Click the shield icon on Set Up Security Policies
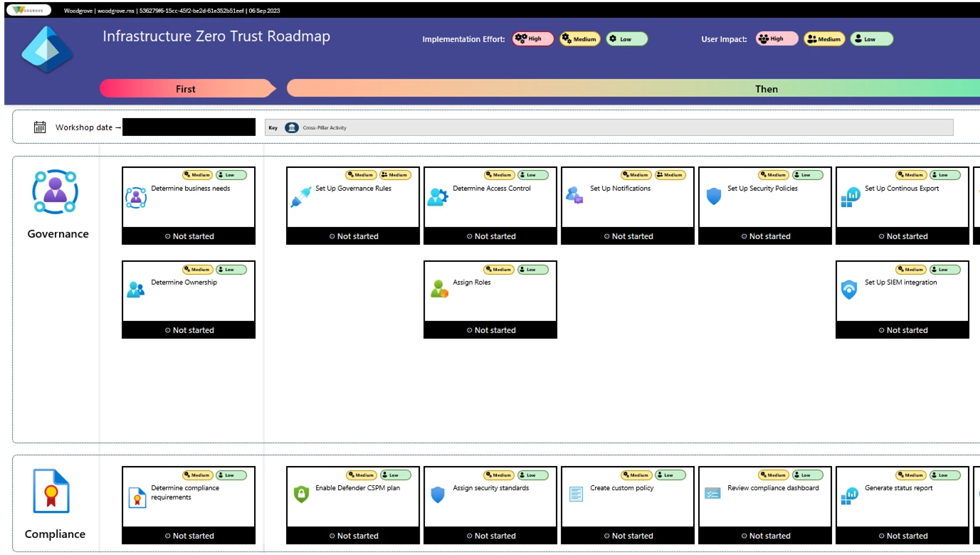Screen dimensions: 980x555 [x=714, y=196]
